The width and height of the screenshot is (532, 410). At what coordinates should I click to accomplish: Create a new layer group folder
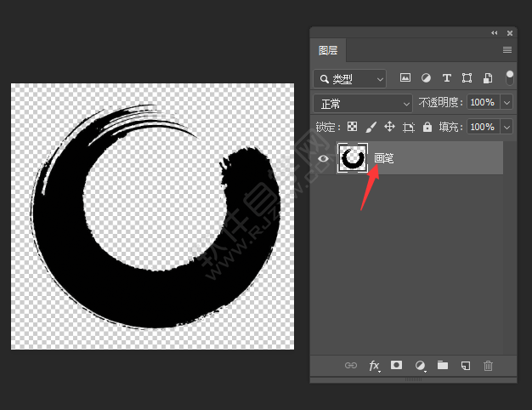pos(442,366)
